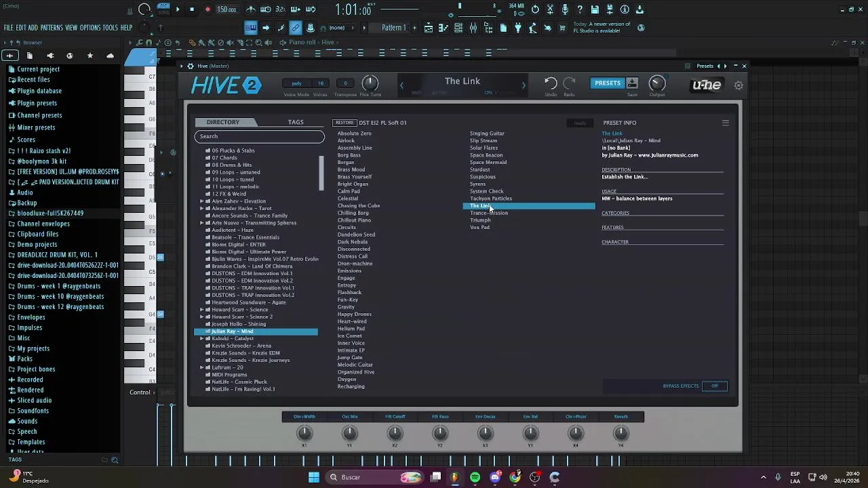The width and height of the screenshot is (868, 488).
Task: Click the metronome icon in the top toolbar
Action: click(250, 9)
